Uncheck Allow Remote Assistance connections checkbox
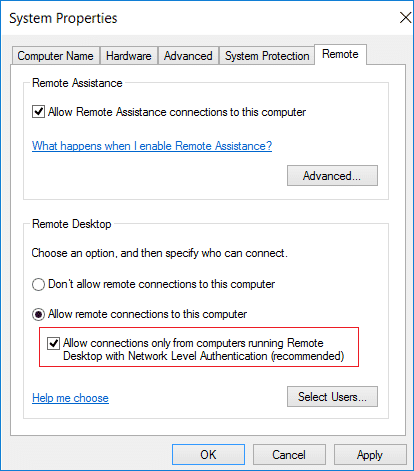Screen dimensions: 414x471 [x=38, y=112]
